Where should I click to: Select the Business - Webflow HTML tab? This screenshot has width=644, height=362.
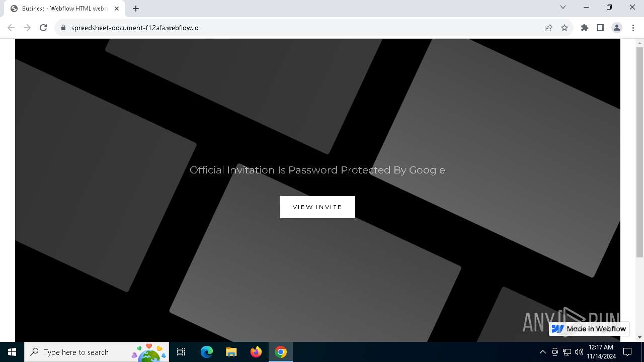point(64,9)
